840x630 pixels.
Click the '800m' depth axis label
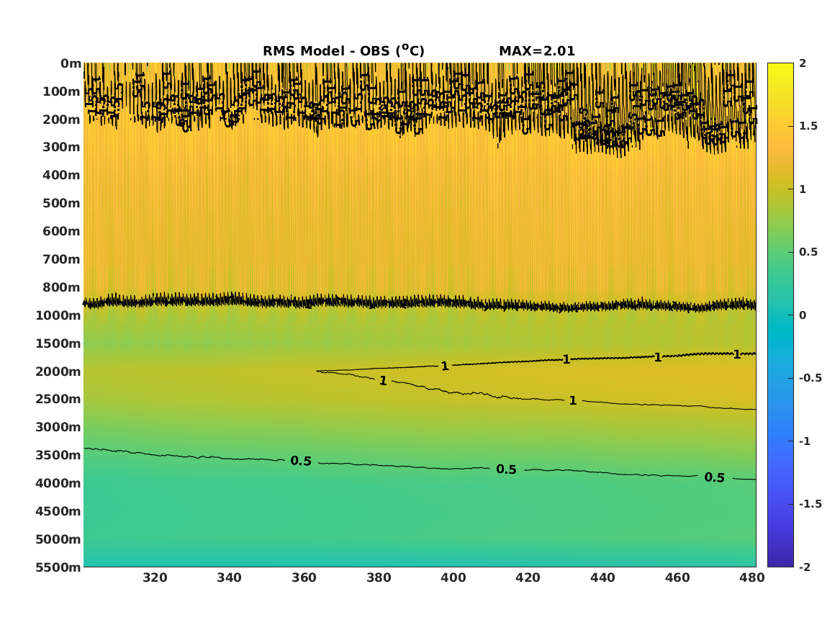62,287
